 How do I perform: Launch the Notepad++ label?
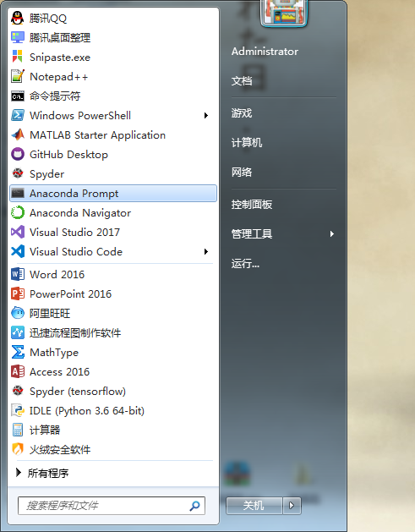(x=58, y=77)
